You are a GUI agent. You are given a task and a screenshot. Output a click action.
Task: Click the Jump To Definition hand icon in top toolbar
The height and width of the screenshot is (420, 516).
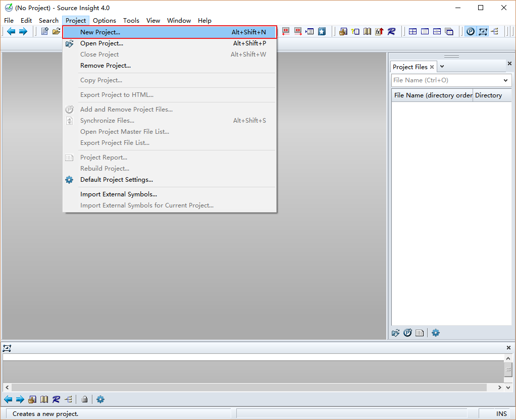pos(343,32)
